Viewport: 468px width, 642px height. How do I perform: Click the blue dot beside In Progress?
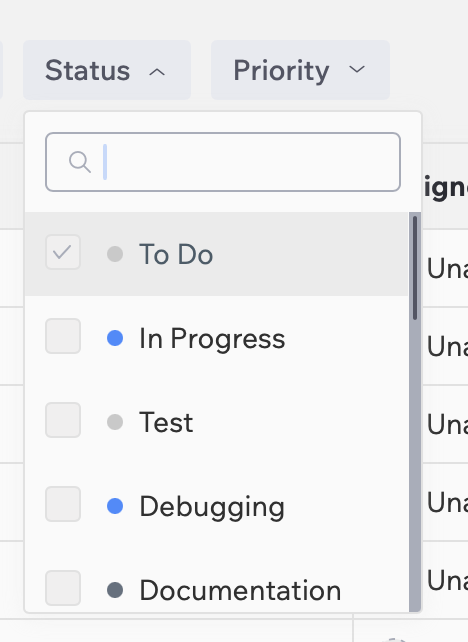[x=115, y=338]
